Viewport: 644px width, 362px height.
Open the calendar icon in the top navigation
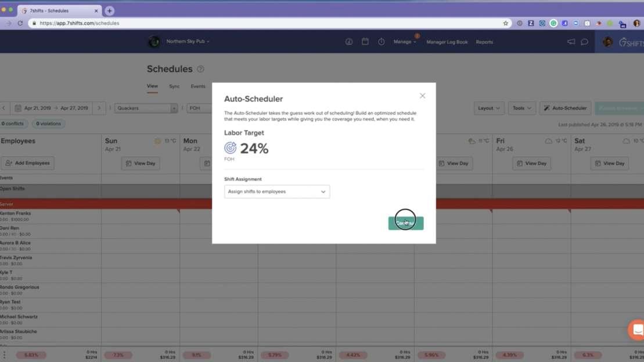click(x=365, y=42)
